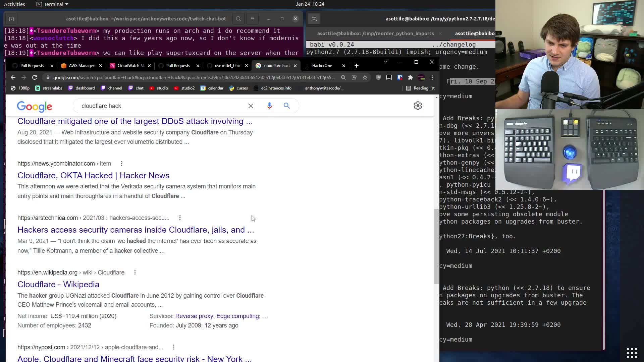The width and height of the screenshot is (644, 362).
Task: Open options for Ars Technica result
Action: [x=180, y=218]
